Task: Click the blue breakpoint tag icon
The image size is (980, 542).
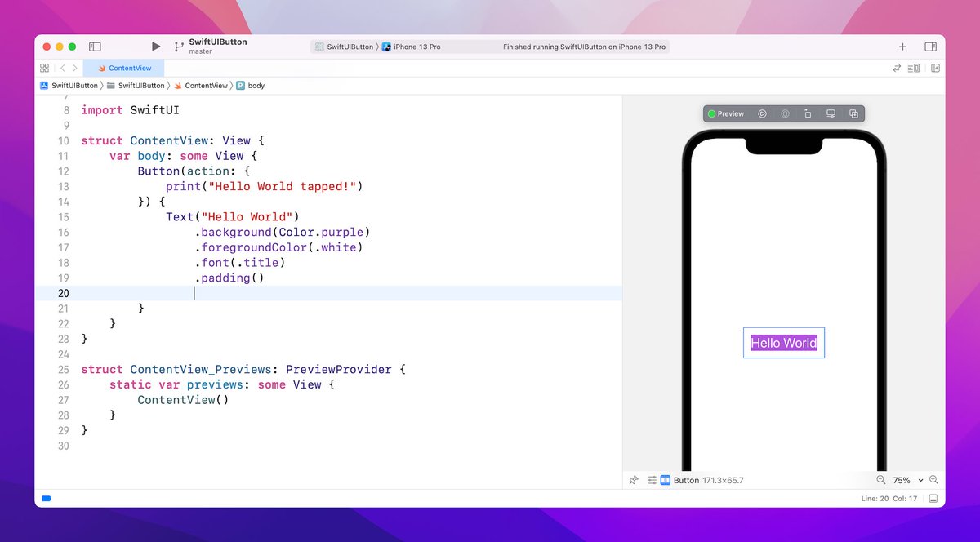Action: pyautogui.click(x=47, y=498)
